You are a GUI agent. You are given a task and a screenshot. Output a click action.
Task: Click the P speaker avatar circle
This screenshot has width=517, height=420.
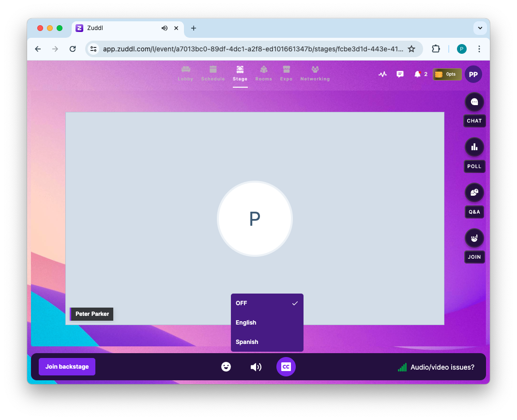pyautogui.click(x=255, y=219)
